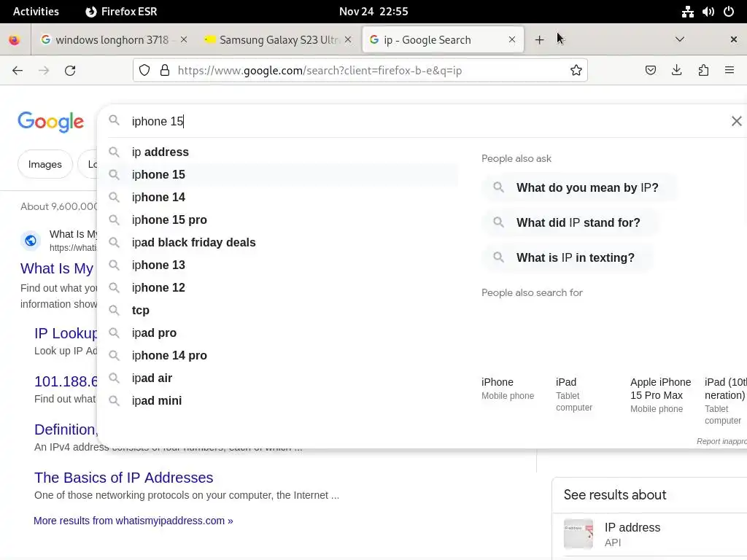Open tracking protection shield icon
Screen dimensions: 747x560
click(144, 71)
